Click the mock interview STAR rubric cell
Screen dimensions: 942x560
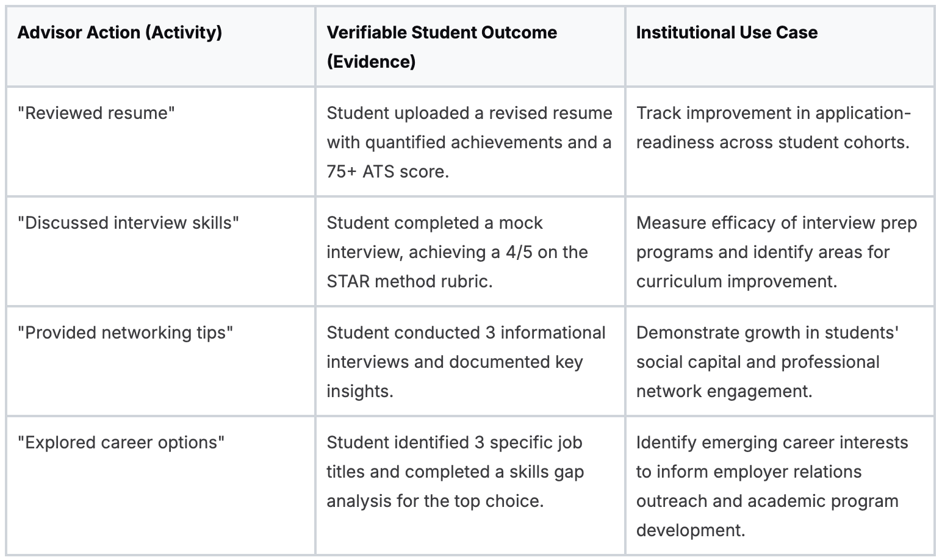[458, 252]
